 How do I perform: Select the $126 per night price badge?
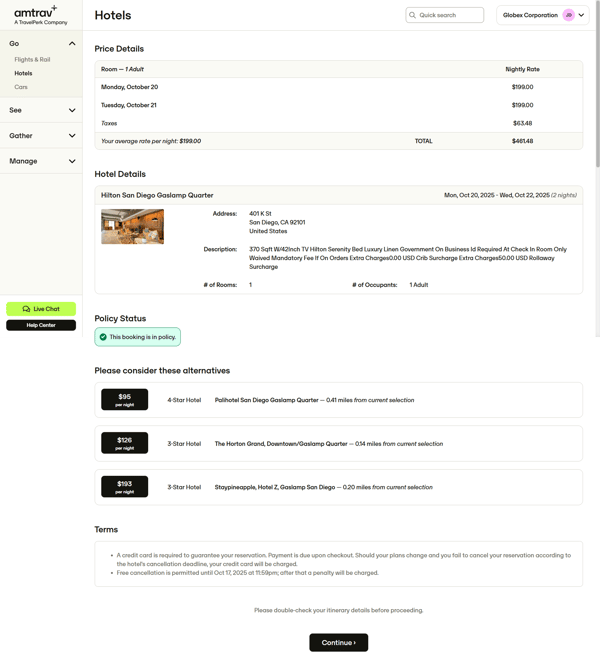pyautogui.click(x=124, y=443)
